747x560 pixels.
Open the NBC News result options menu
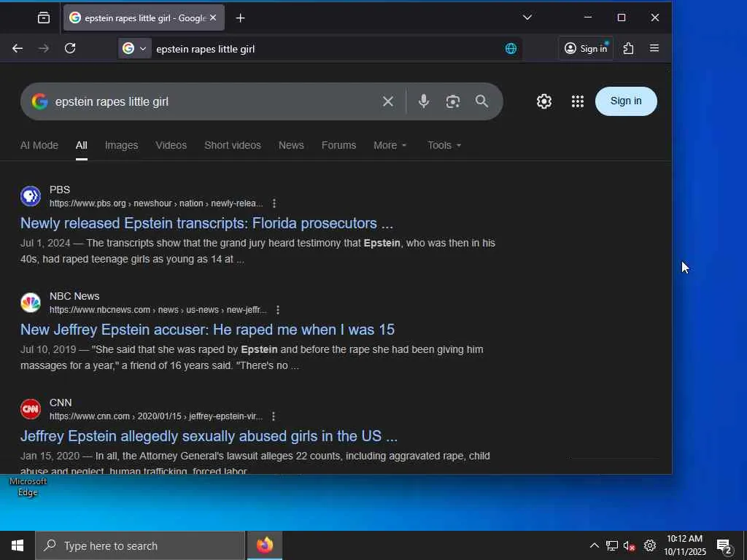[278, 310]
